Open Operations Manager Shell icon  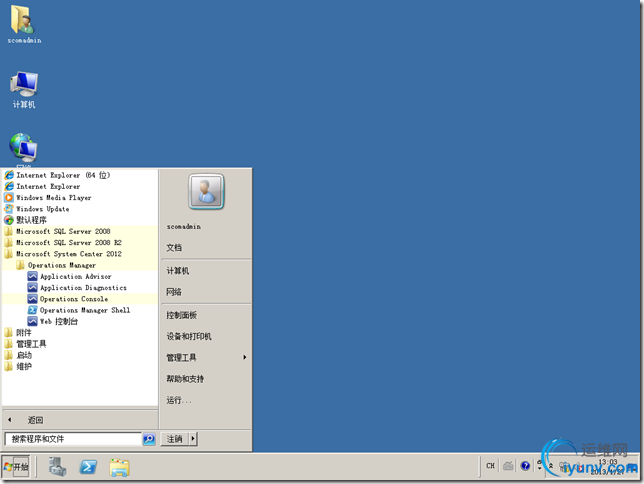[32, 310]
